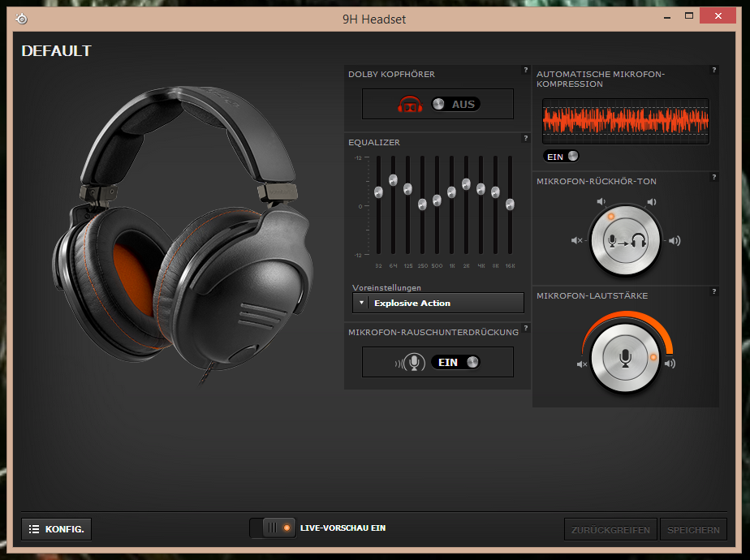Click the 125 Hz equalizer slider
The width and height of the screenshot is (750, 560).
pos(407,189)
